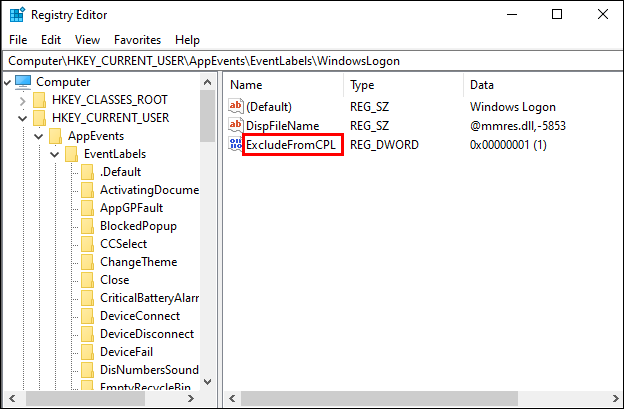The image size is (624, 409).
Task: Click the CCSelect folder icon
Action: tap(87, 244)
